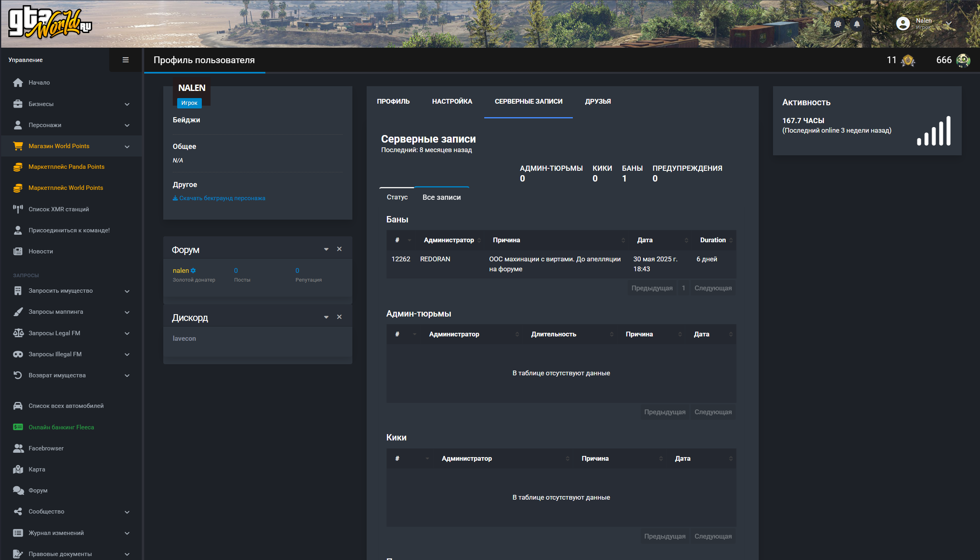This screenshot has height=560, width=980.
Task: Open Онлайн банкинг Fleeca menu item
Action: coord(61,427)
